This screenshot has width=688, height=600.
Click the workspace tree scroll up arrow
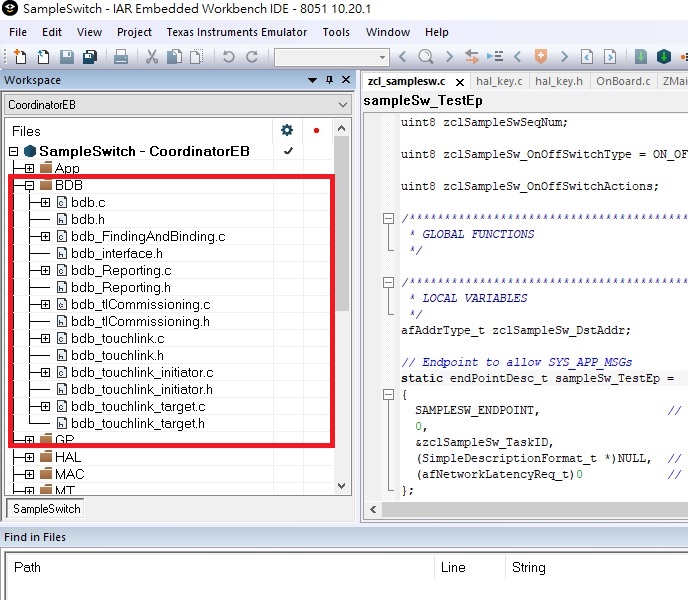point(342,129)
